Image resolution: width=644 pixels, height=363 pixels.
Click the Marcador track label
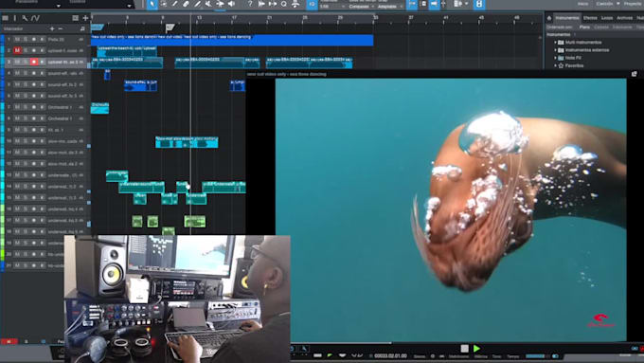(x=13, y=28)
